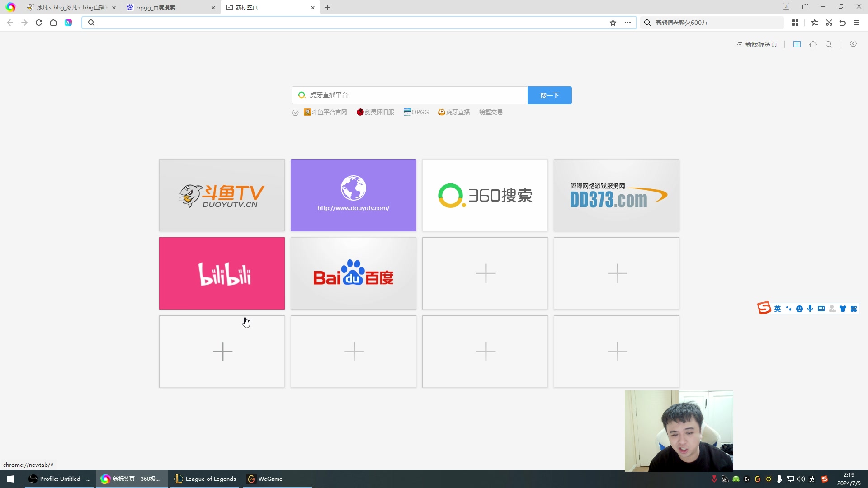Open address bar more options ellipsis
Screen dimensions: 868x488
(627, 23)
